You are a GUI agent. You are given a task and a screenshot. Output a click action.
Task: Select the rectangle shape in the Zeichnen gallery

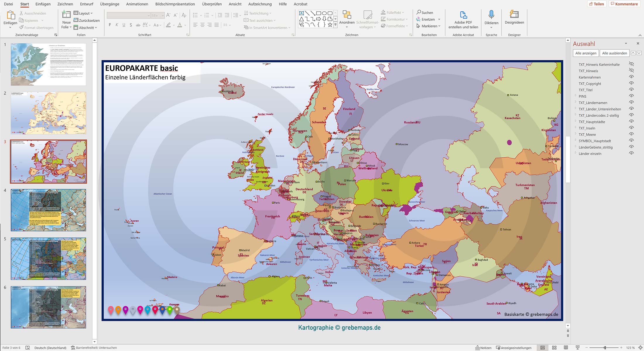(x=318, y=13)
